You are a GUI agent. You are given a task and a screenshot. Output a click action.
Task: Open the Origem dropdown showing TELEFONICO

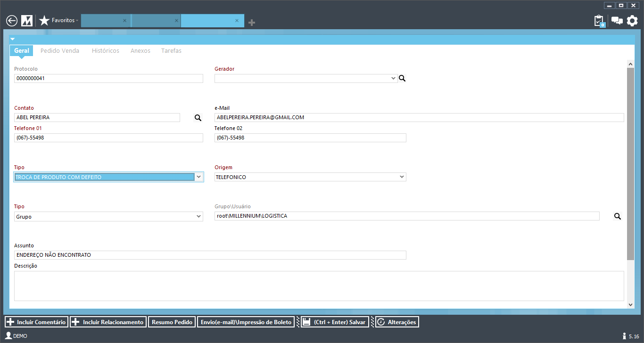click(402, 177)
